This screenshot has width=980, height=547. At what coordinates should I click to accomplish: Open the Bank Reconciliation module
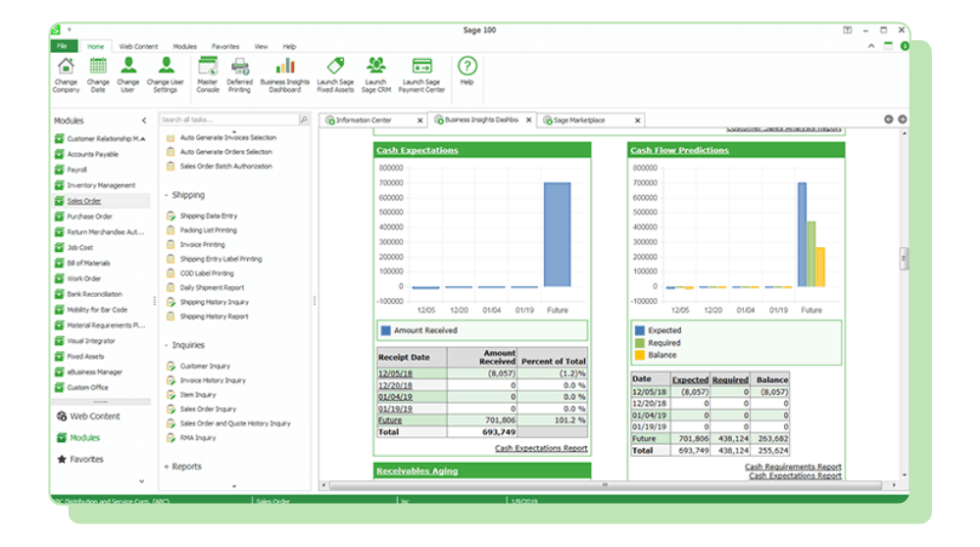pyautogui.click(x=94, y=294)
